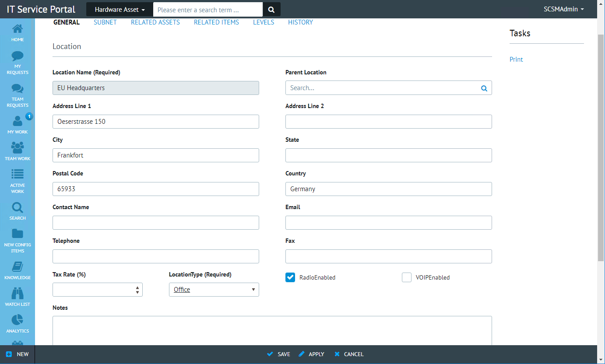
Task: Open Knowledge base icon
Action: tap(18, 270)
